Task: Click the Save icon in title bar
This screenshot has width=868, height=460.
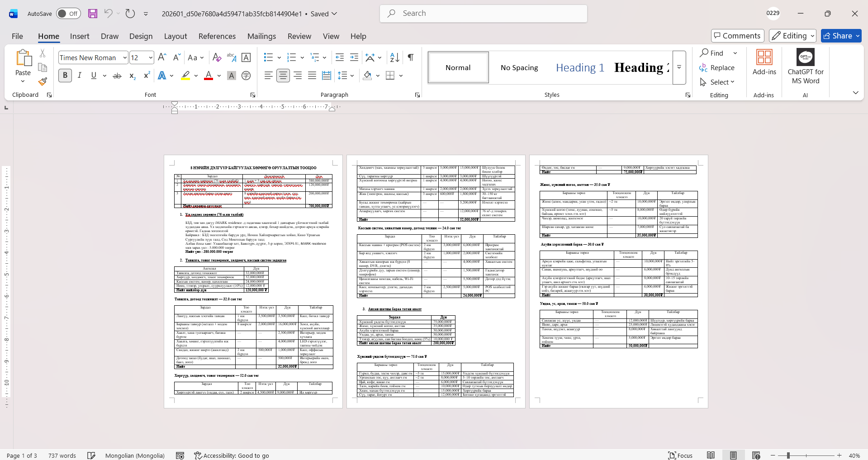Action: pos(93,14)
